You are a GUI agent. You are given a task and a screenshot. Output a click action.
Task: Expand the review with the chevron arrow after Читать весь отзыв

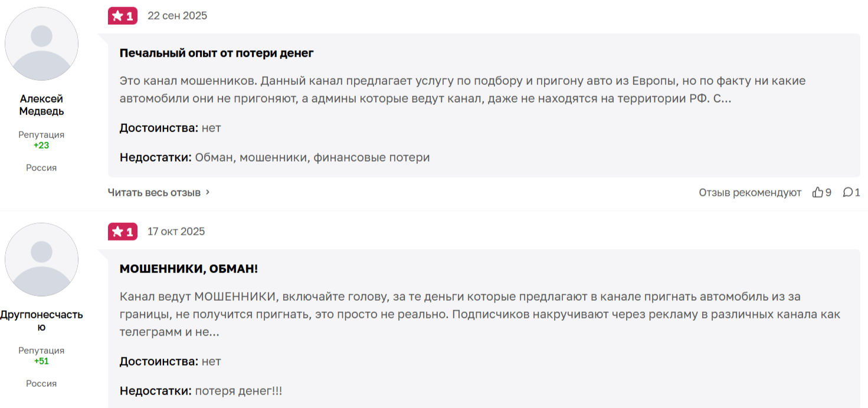tap(208, 192)
